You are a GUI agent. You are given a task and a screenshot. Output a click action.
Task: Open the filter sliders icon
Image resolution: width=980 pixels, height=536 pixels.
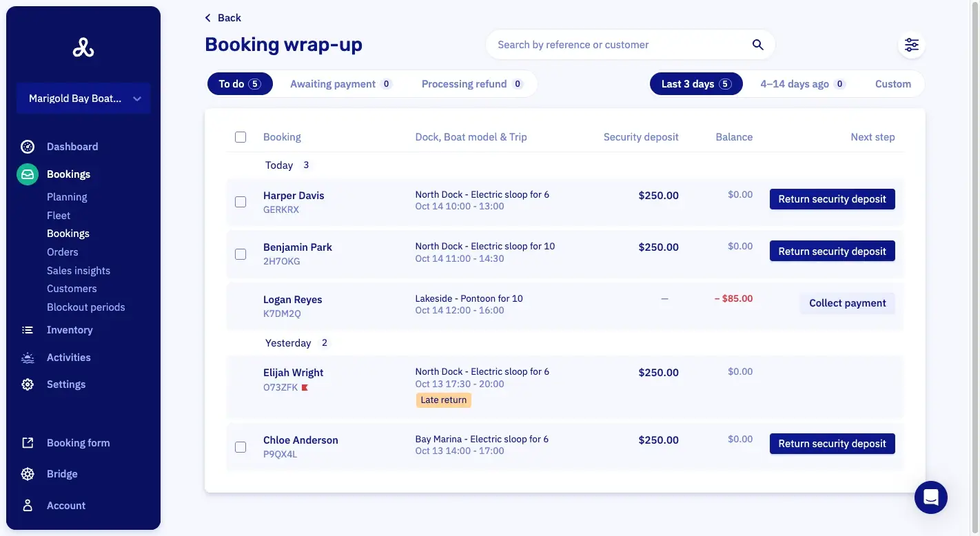(912, 45)
